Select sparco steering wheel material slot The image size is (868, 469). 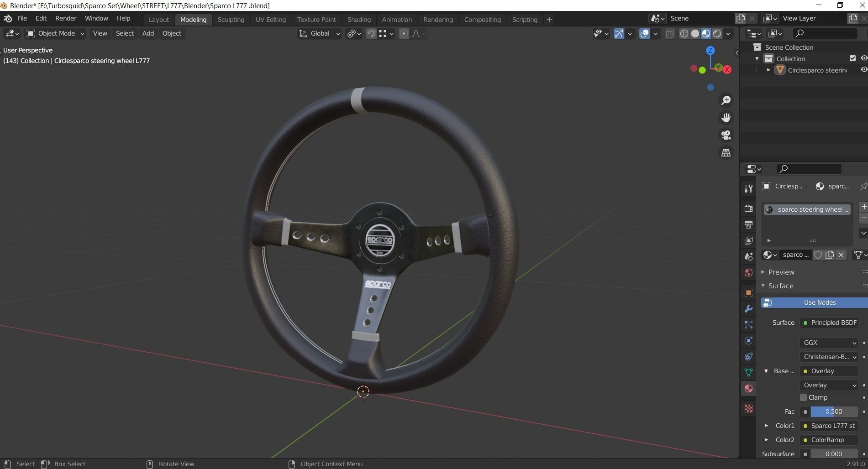tap(807, 209)
